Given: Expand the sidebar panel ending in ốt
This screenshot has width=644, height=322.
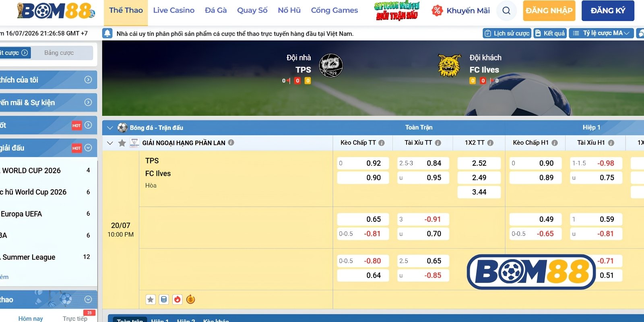Looking at the screenshot, I should click(x=88, y=125).
